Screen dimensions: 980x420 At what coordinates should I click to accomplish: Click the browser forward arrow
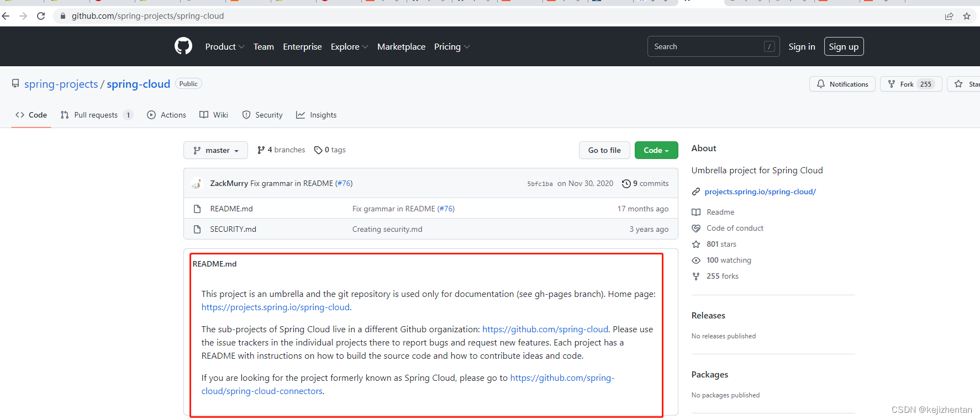pyautogui.click(x=23, y=16)
